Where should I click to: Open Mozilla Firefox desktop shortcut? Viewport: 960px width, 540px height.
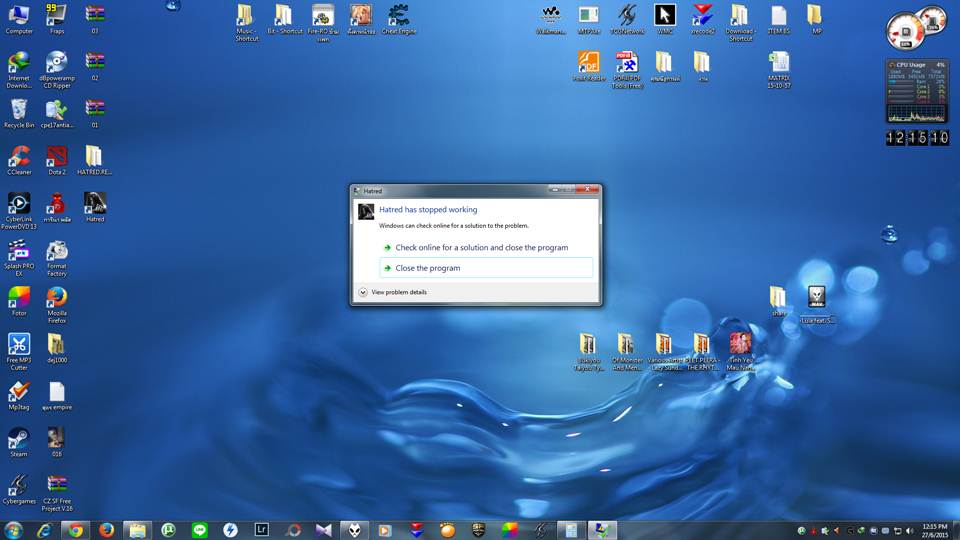coord(57,305)
